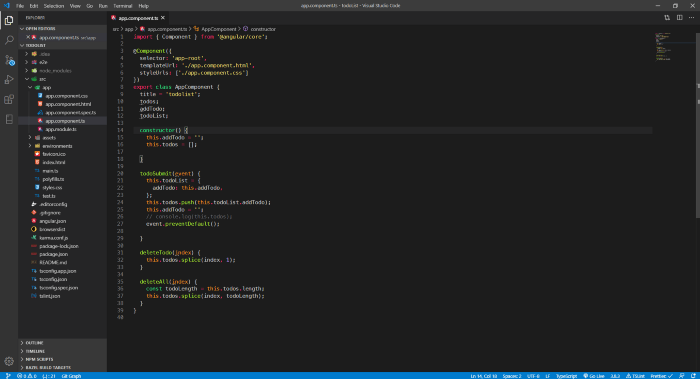The height and width of the screenshot is (379, 700).
Task: Click the Ln 14, Col 18 cursor position
Action: 483,376
